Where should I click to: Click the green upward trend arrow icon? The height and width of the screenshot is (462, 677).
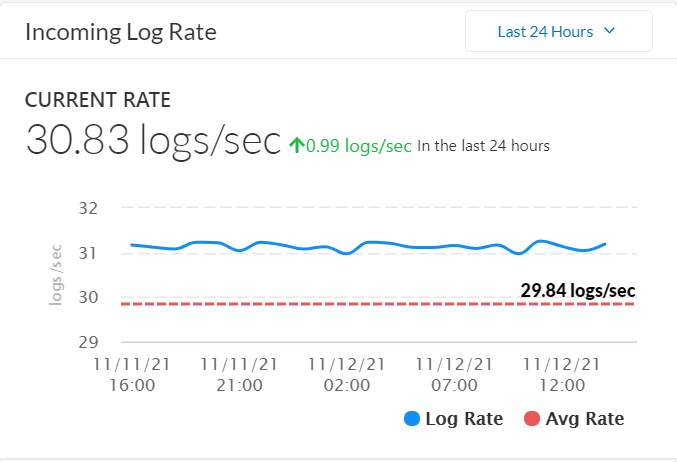pos(296,145)
